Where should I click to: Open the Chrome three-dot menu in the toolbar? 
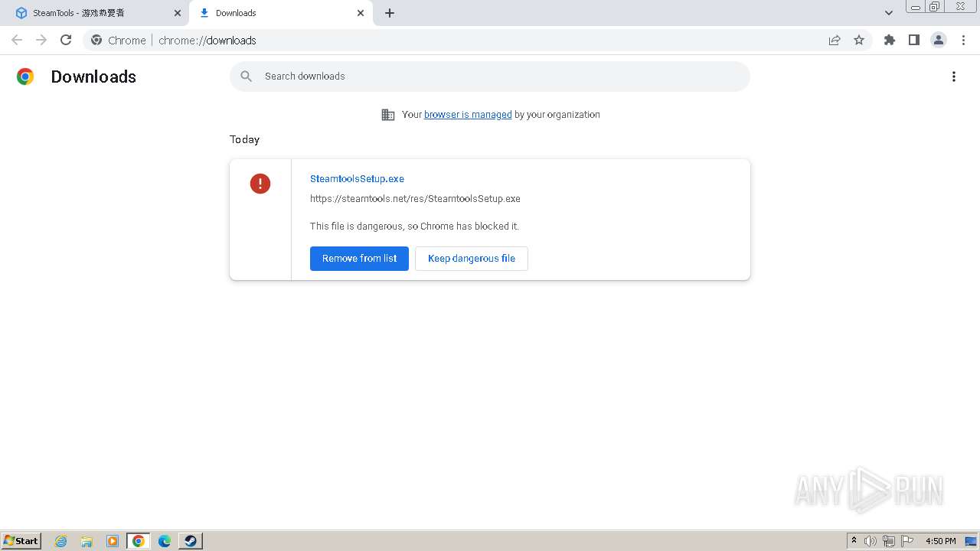coord(963,41)
